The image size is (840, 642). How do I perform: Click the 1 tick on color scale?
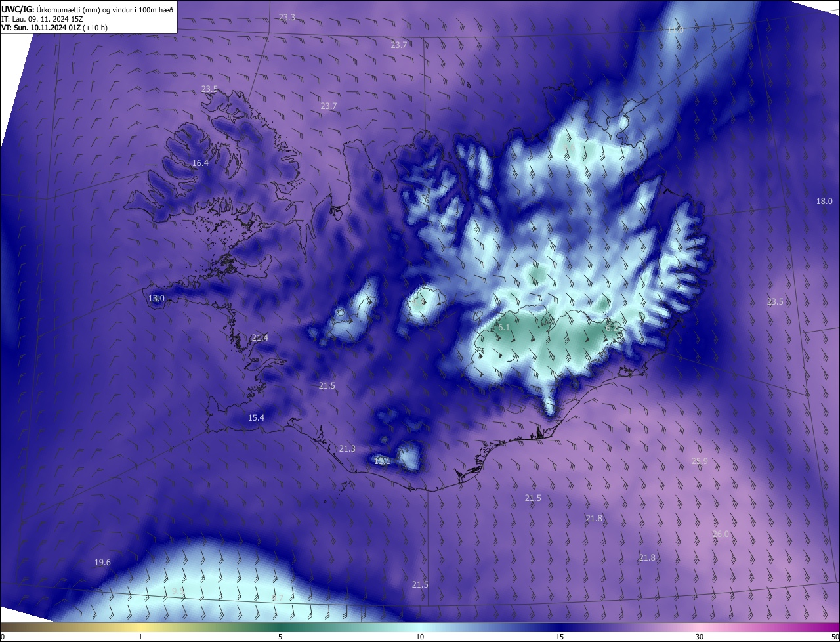click(x=140, y=637)
